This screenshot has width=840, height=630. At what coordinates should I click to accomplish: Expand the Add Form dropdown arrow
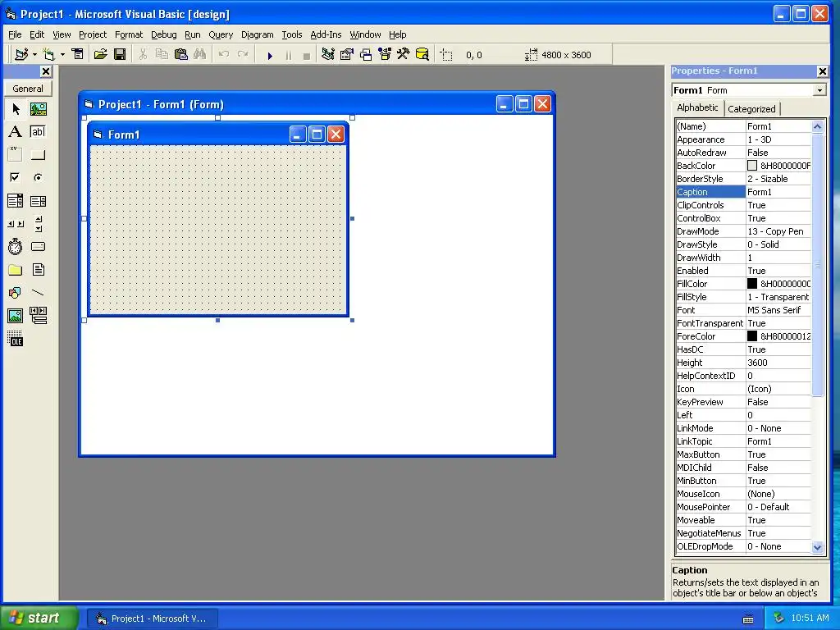pos(62,55)
